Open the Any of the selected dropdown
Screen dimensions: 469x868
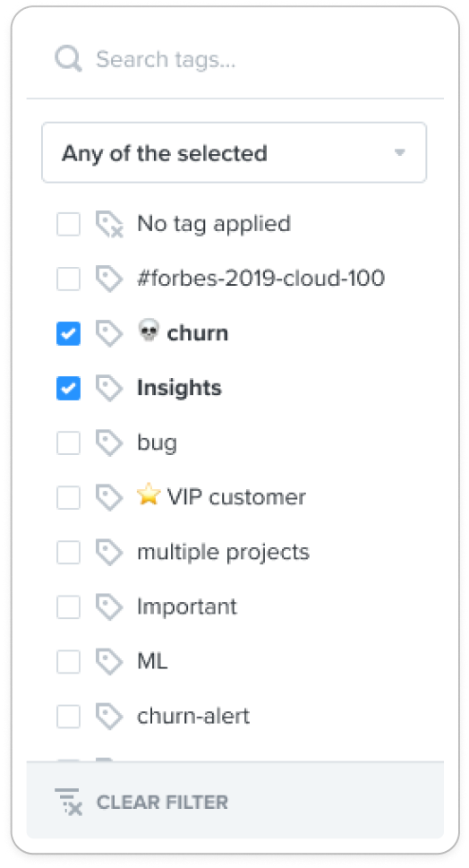(x=234, y=153)
